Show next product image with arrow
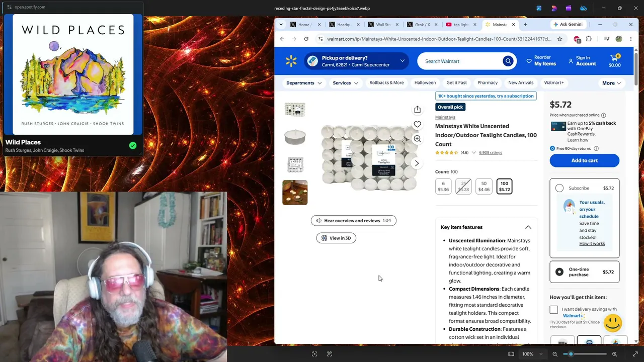644x362 pixels. click(417, 163)
